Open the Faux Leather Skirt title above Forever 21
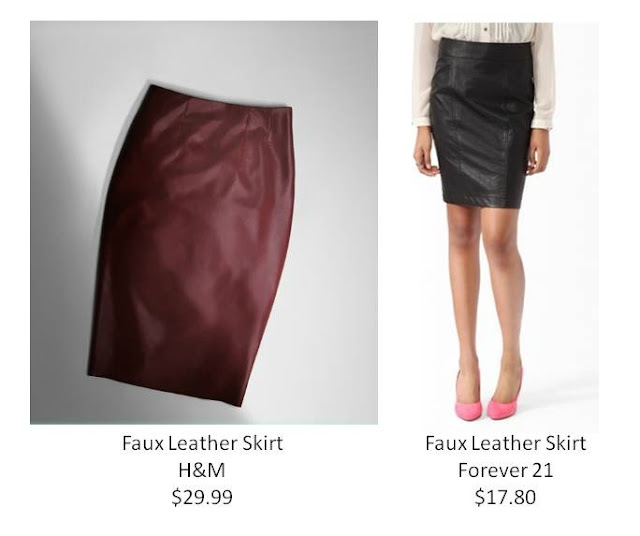The width and height of the screenshot is (640, 536). coord(506,443)
